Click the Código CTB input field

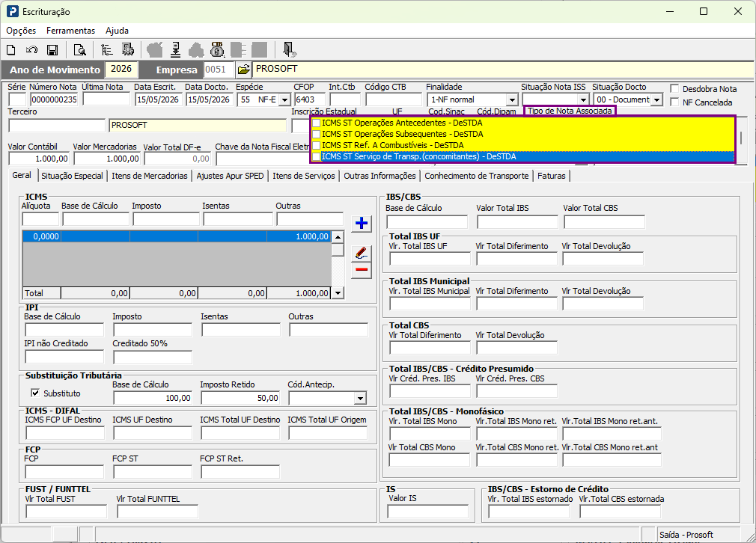[x=394, y=99]
